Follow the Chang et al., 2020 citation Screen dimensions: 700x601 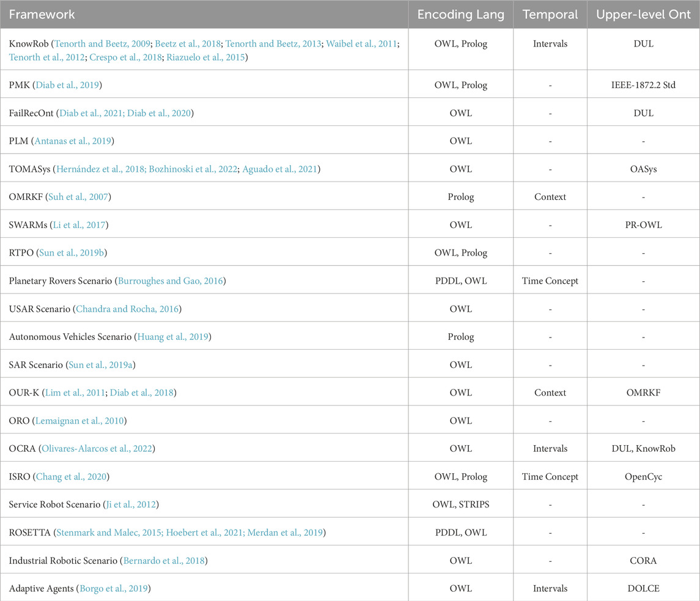click(x=71, y=476)
